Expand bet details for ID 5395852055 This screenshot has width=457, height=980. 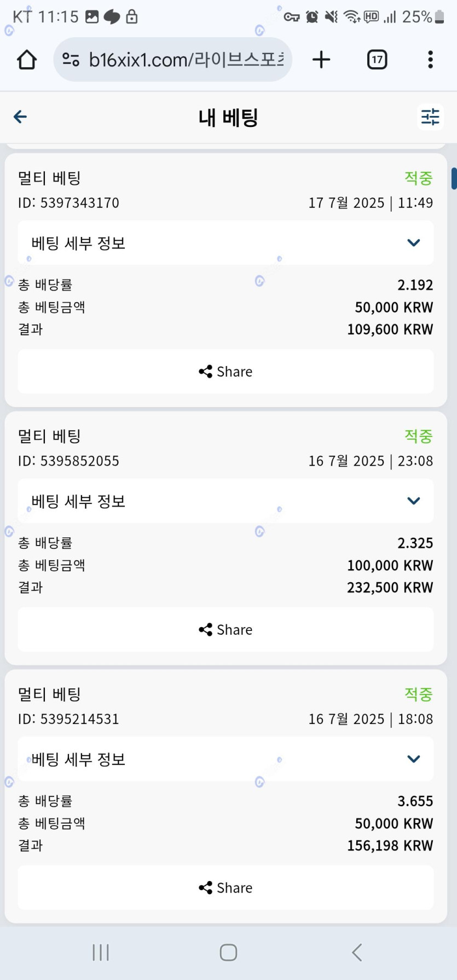tap(225, 501)
